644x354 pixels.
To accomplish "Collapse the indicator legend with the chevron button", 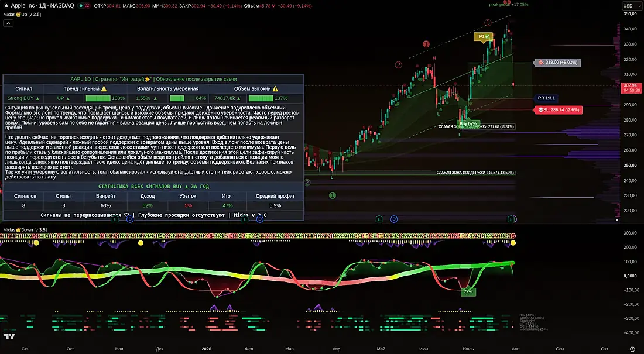I will pos(8,23).
